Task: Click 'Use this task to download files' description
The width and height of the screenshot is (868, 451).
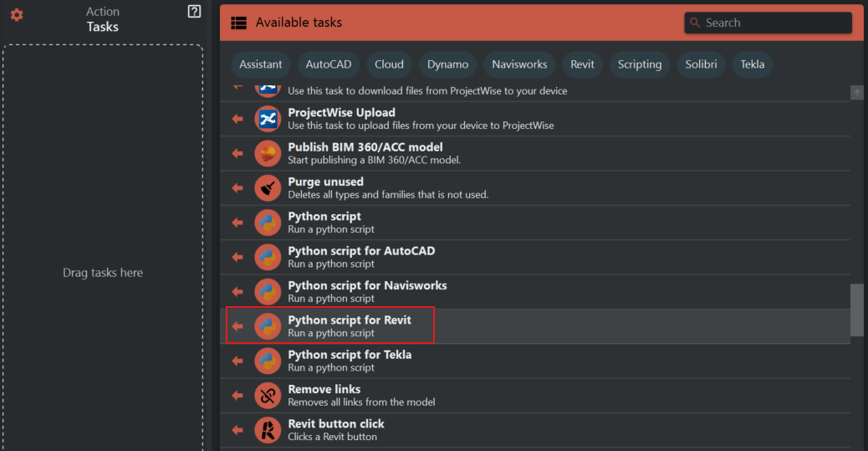Action: [427, 91]
